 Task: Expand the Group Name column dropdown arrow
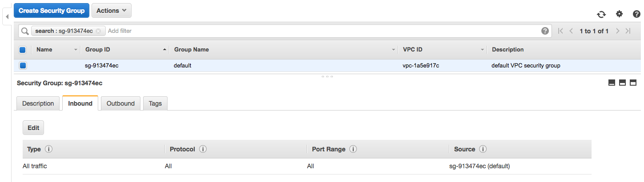tap(393, 50)
